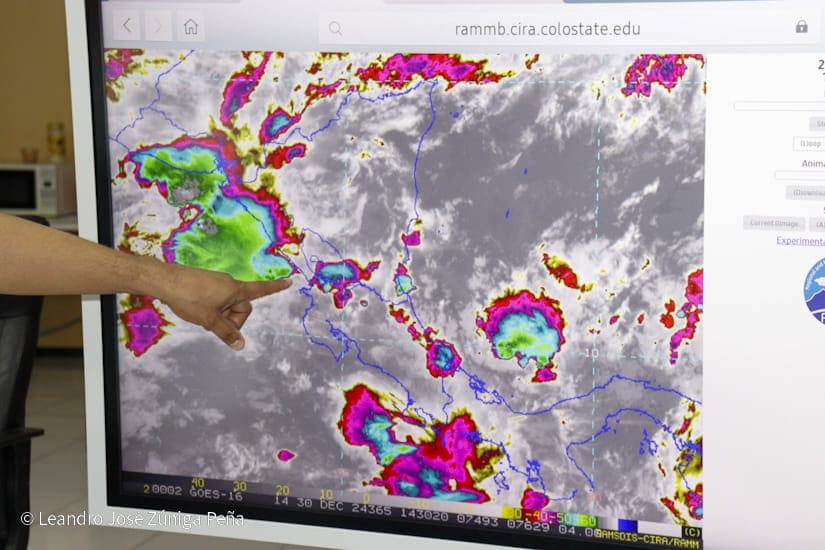Click the button right of Current Image
Viewport: 825px width, 550px height.
click(x=817, y=223)
